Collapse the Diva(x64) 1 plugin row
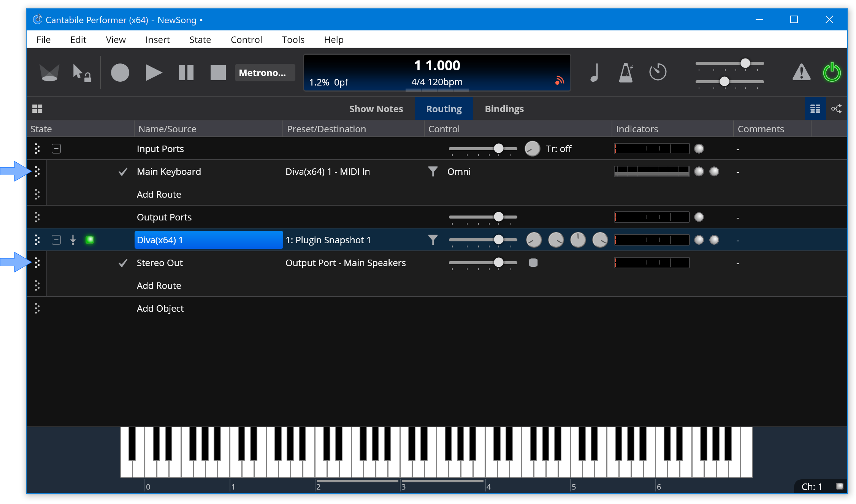856x504 pixels. click(56, 240)
